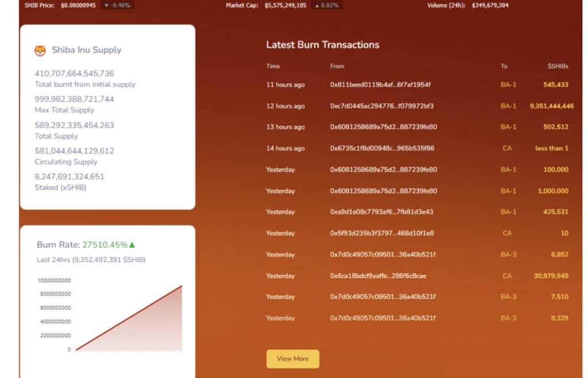Select the From column header
The width and height of the screenshot is (588, 378).
click(337, 66)
